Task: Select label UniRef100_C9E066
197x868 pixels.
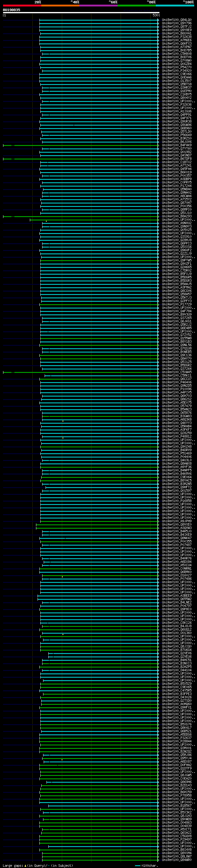Action: [177, 74]
